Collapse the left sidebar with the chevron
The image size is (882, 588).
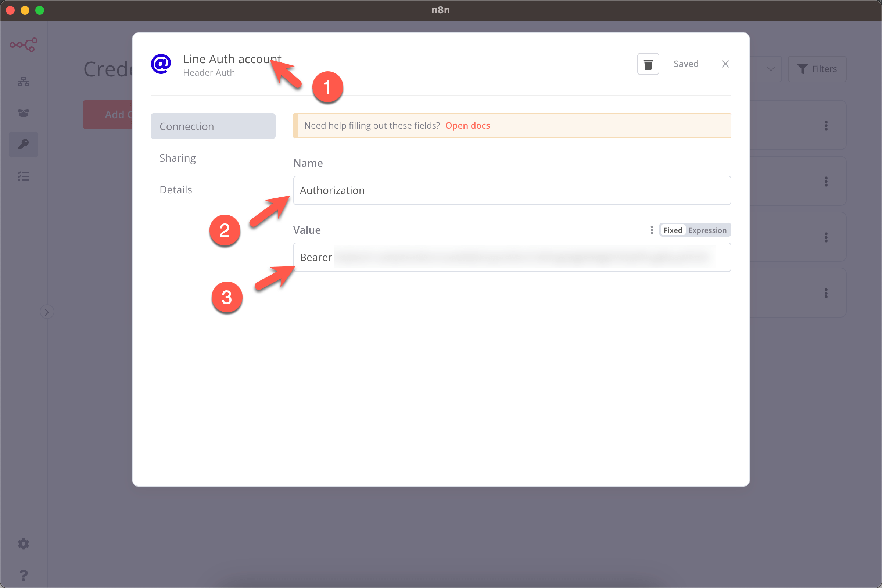[x=47, y=311]
